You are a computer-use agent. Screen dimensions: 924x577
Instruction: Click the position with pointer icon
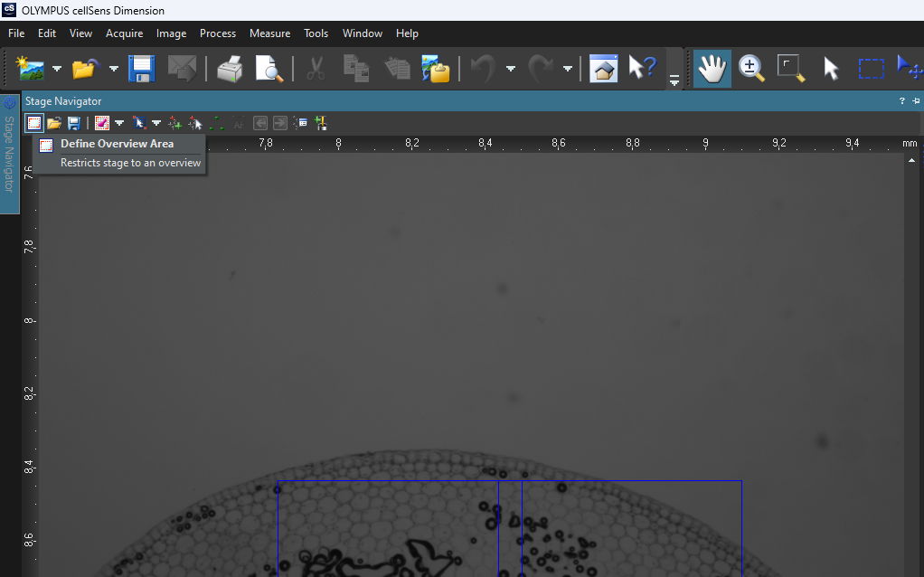[x=195, y=123]
